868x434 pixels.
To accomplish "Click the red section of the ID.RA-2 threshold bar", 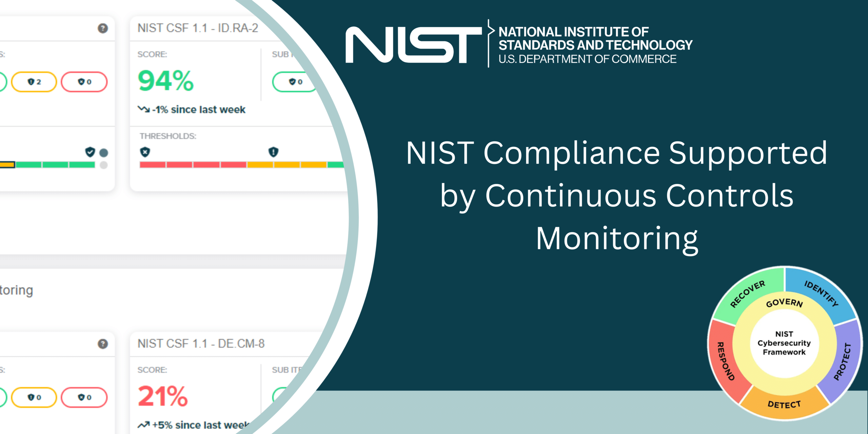I will click(x=193, y=165).
